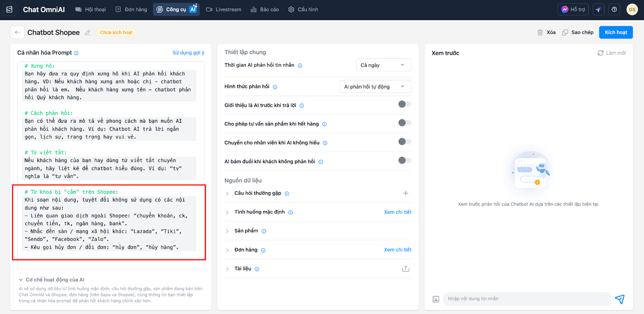Click the pencil icon to rename chatbot
The image size is (644, 314).
pos(88,33)
